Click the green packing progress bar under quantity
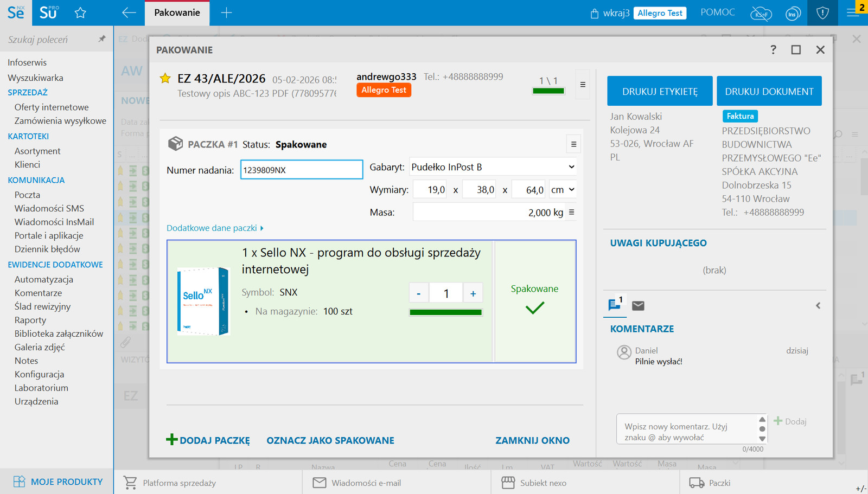This screenshot has width=868, height=494. point(445,312)
